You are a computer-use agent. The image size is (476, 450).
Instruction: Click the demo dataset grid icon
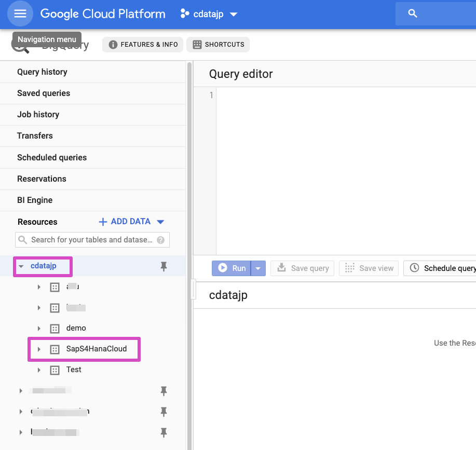click(x=55, y=329)
